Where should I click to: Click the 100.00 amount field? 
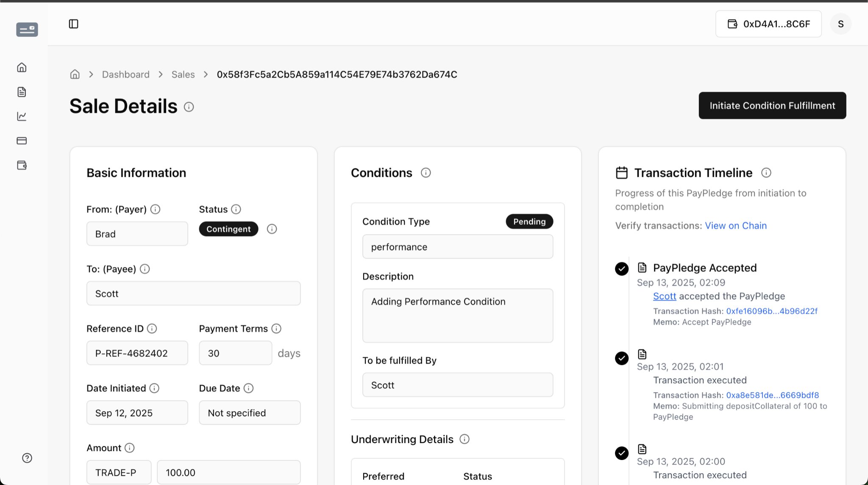tap(229, 472)
